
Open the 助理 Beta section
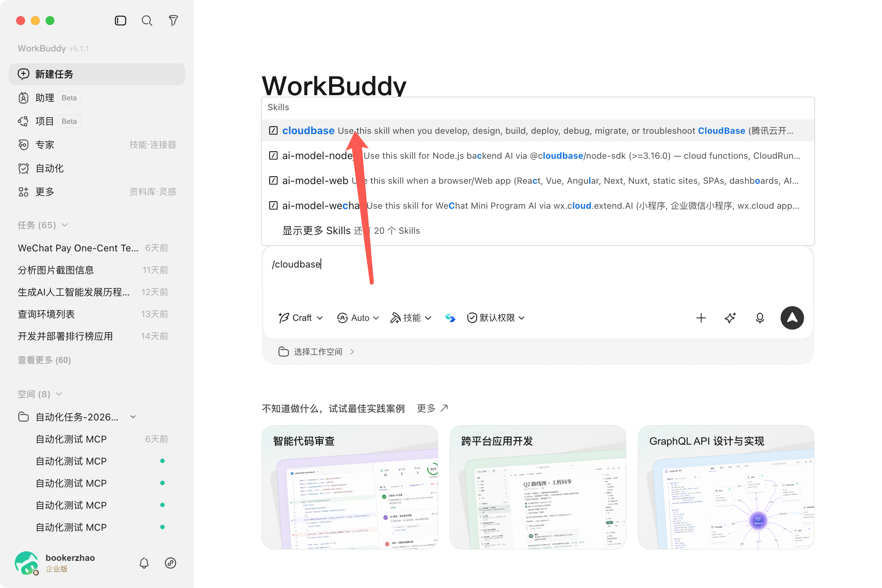(97, 98)
